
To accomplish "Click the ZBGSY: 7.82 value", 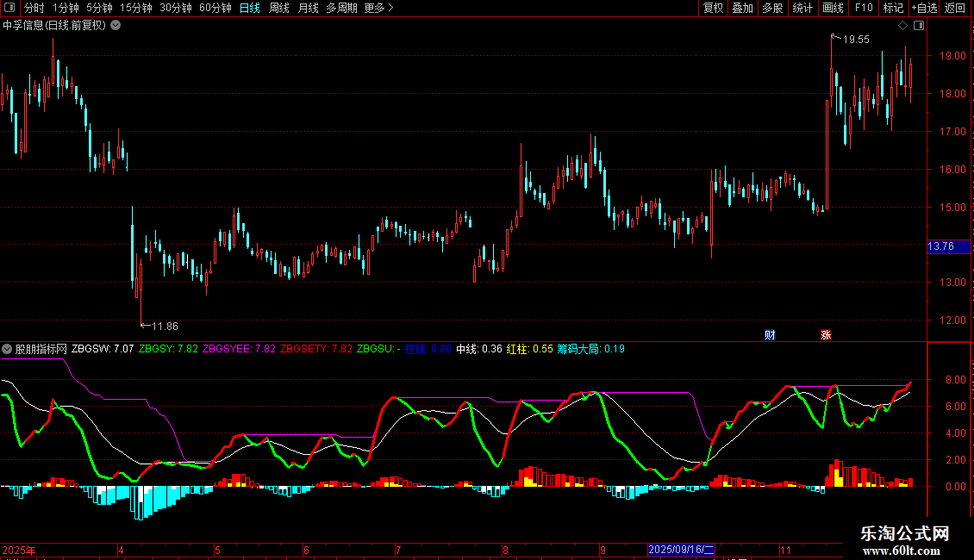I will point(168,350).
